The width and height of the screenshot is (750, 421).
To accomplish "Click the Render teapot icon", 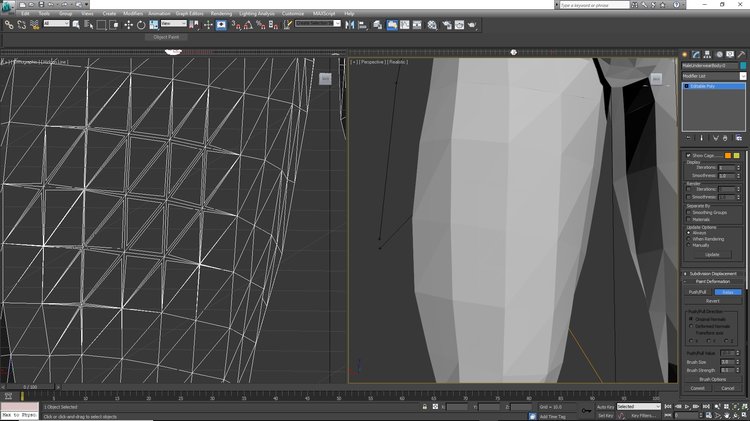I will click(x=472, y=25).
